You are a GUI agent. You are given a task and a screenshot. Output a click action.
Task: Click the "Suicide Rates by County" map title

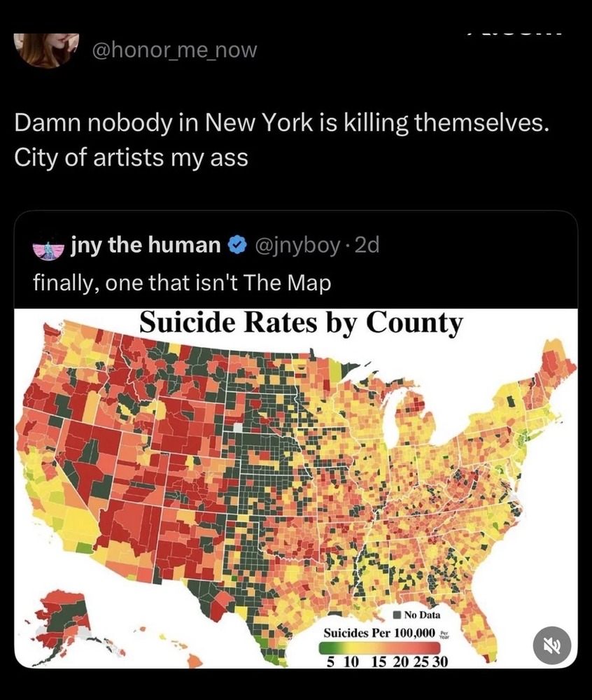pyautogui.click(x=301, y=323)
